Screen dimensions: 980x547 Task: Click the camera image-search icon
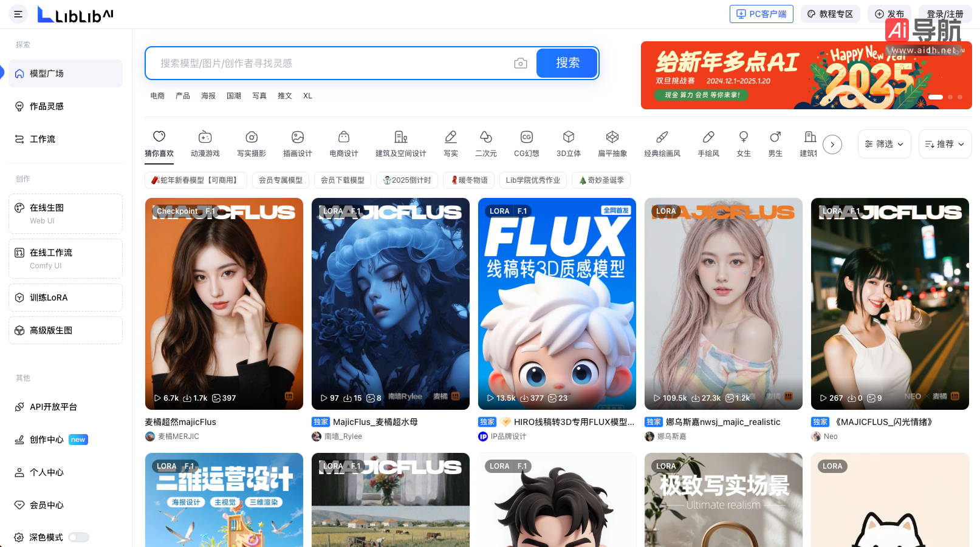(x=520, y=63)
